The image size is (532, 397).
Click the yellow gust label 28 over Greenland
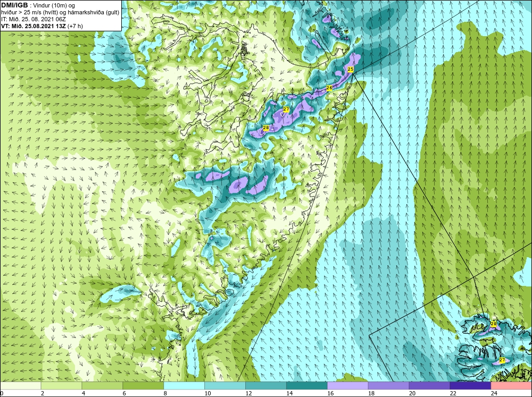(266, 128)
